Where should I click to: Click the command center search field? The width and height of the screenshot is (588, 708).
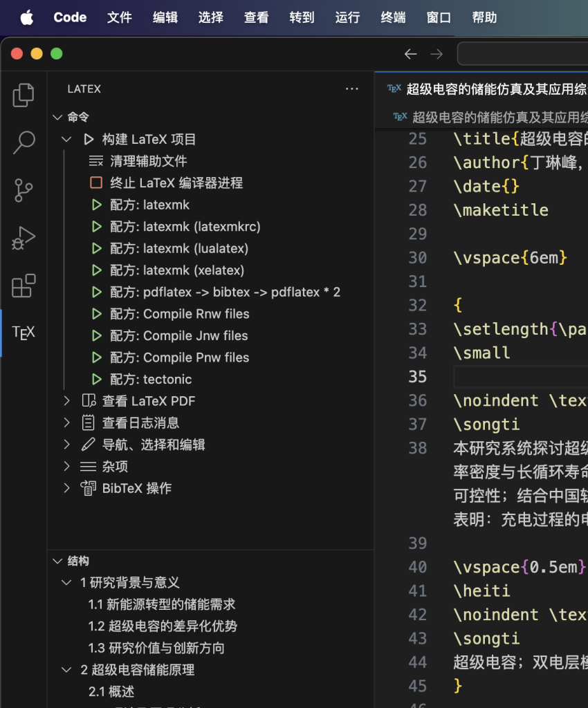pos(522,54)
